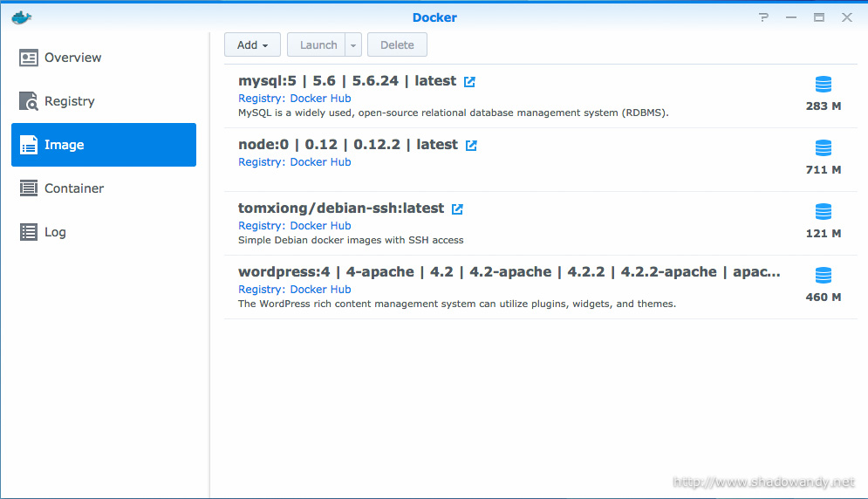Open the help question mark icon
868x499 pixels.
pyautogui.click(x=764, y=17)
